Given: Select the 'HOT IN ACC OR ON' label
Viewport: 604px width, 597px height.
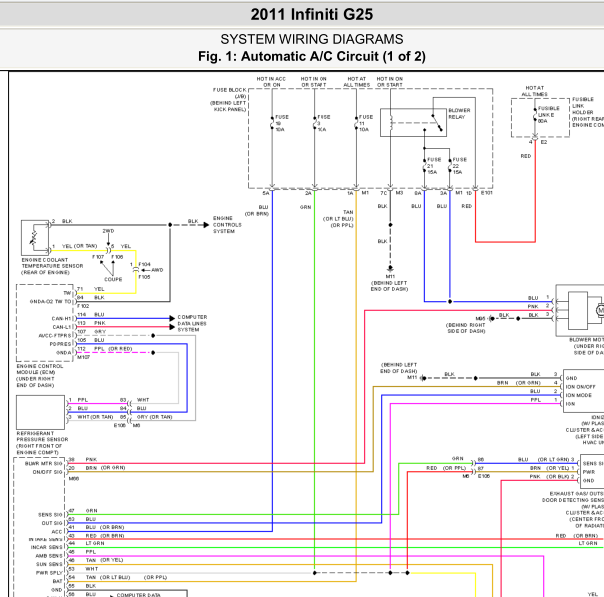Looking at the screenshot, I should coord(271,82).
